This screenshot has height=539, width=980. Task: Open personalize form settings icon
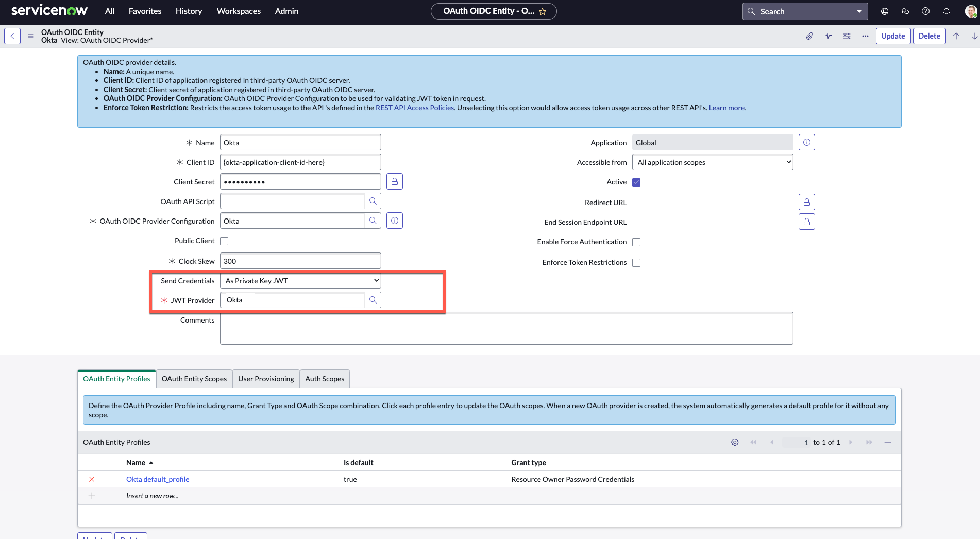click(x=847, y=36)
